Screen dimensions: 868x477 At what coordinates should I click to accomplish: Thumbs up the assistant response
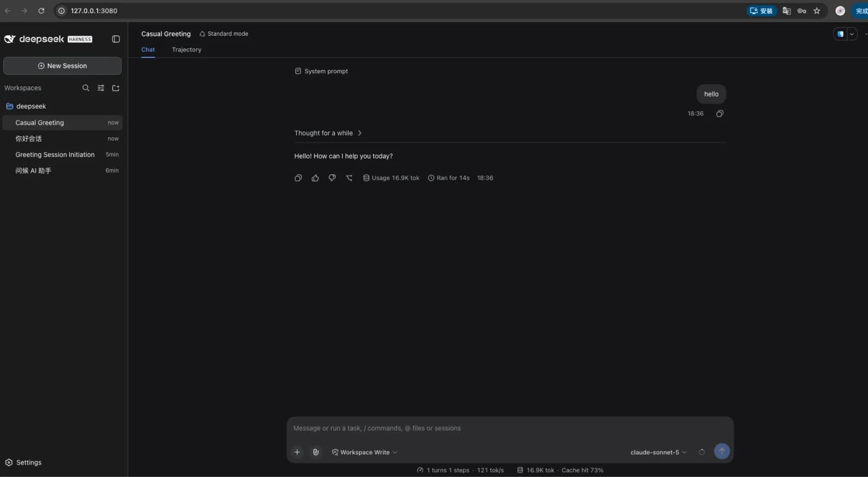pos(315,178)
